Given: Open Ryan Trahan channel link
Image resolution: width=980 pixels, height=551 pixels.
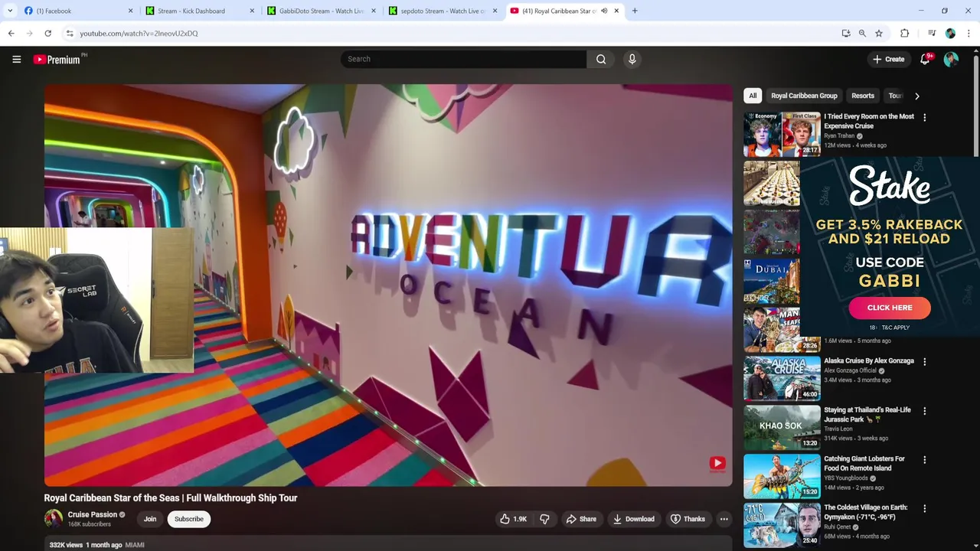Looking at the screenshot, I should 839,136.
